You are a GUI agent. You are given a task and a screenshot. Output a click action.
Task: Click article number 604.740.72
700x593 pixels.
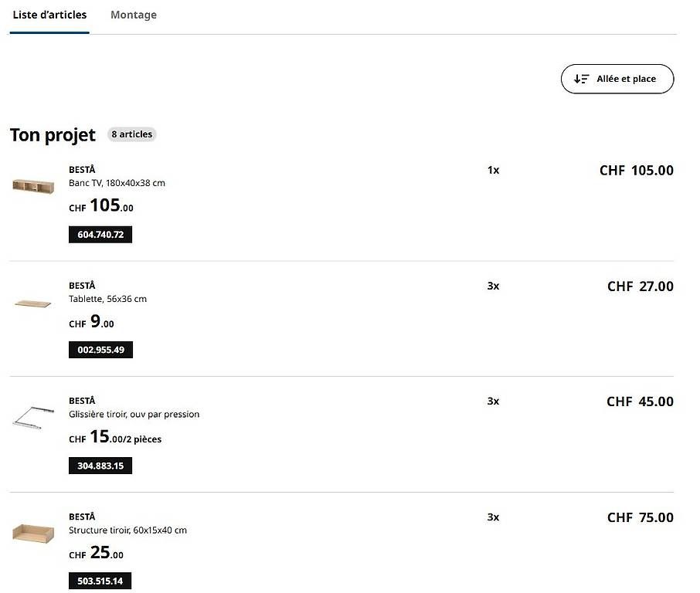point(100,235)
